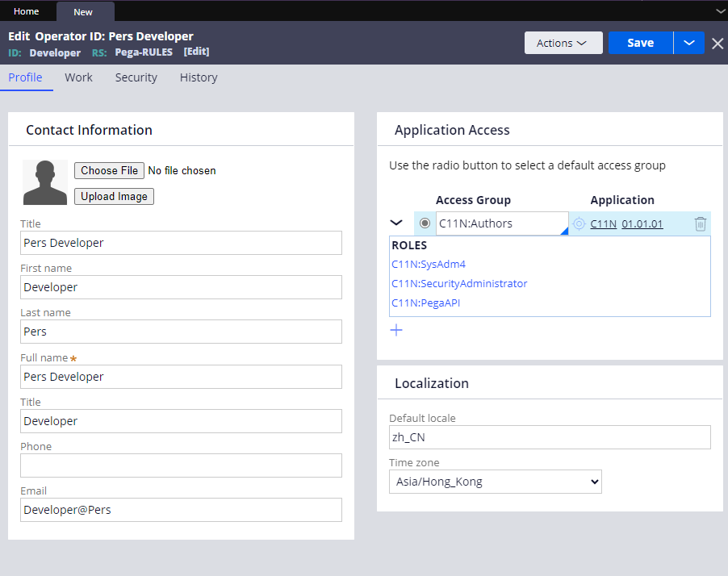Select C11N:Authors as default access group
This screenshot has width=728, height=576.
click(x=425, y=223)
